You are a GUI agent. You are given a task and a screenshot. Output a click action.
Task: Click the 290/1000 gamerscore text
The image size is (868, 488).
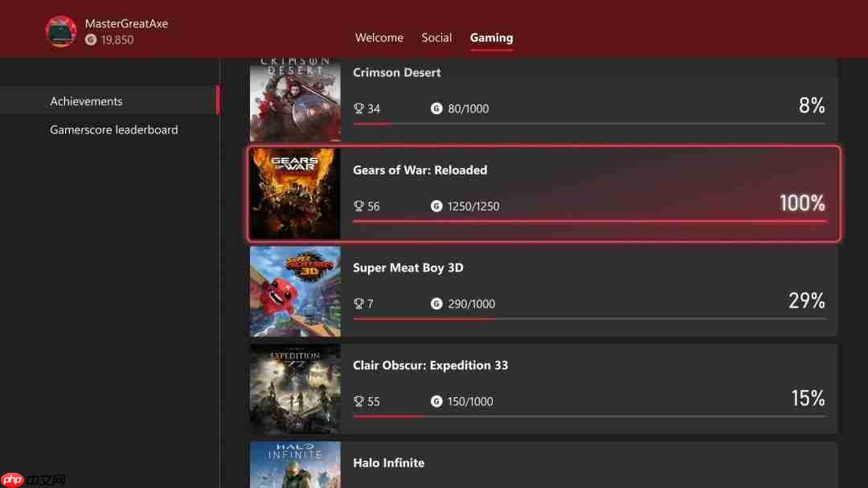tap(472, 304)
